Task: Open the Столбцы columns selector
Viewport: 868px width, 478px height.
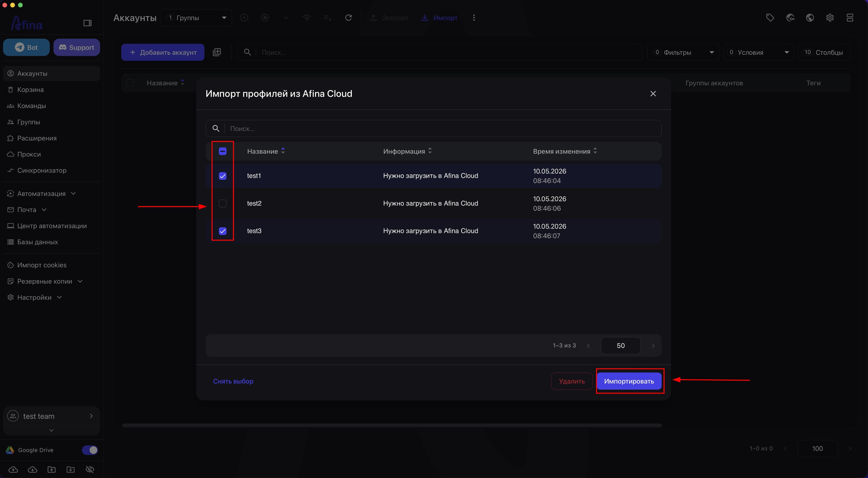Action: pos(824,52)
